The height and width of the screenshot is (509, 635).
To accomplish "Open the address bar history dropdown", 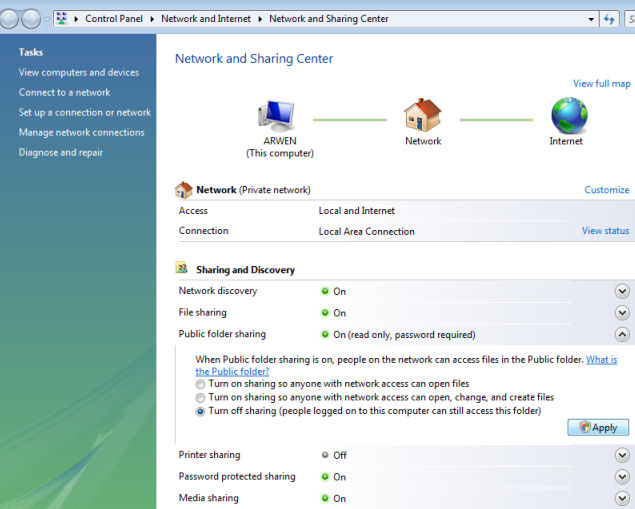I will click(x=591, y=19).
